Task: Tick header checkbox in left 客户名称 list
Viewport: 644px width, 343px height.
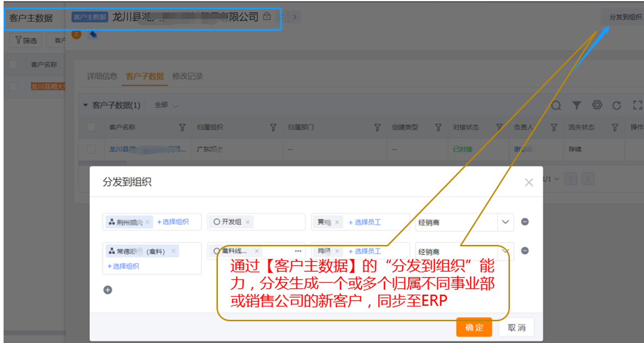Action: [13, 64]
